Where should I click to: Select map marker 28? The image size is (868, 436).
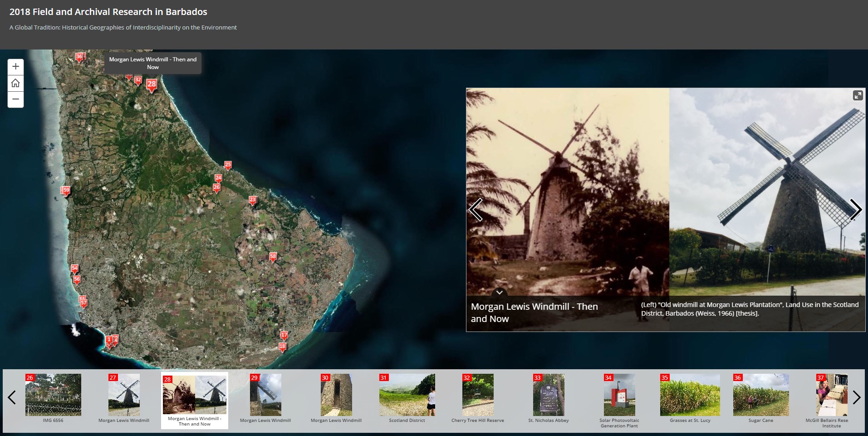(x=152, y=84)
